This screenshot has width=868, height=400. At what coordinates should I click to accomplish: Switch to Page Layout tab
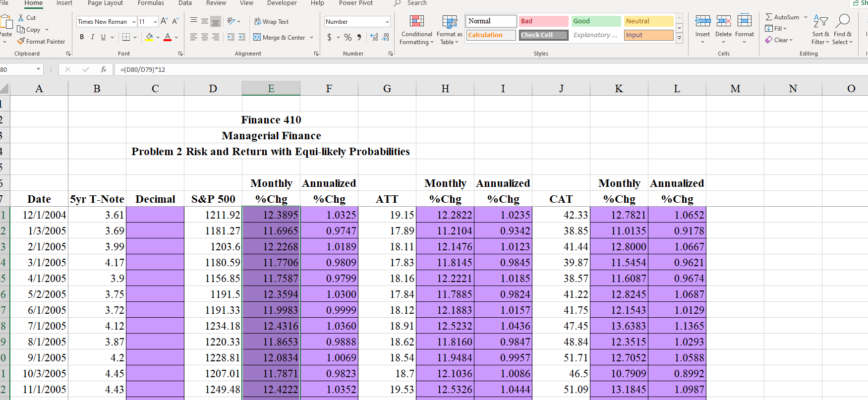click(105, 3)
